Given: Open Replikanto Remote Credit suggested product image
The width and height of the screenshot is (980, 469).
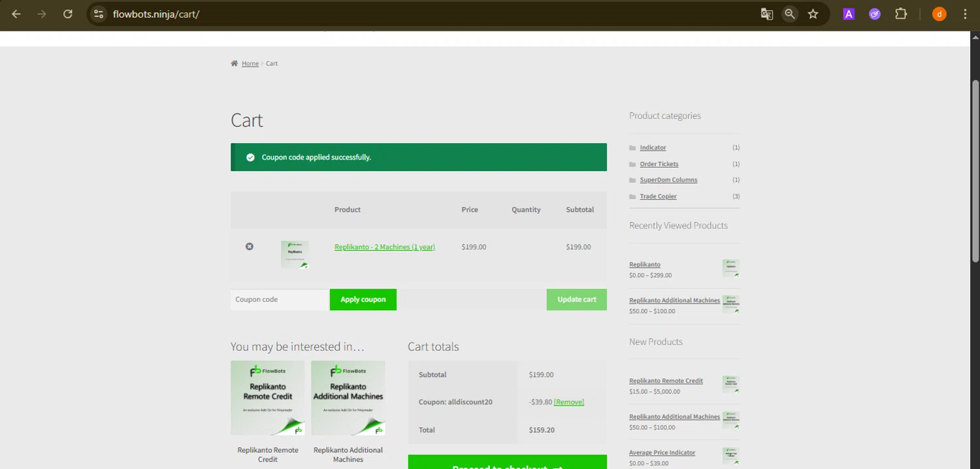Looking at the screenshot, I should click(x=268, y=398).
